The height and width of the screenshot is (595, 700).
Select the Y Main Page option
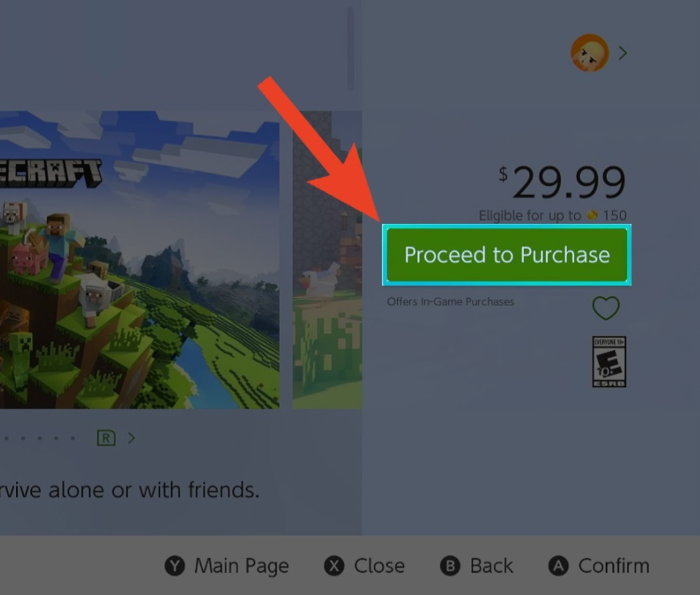pyautogui.click(x=227, y=566)
